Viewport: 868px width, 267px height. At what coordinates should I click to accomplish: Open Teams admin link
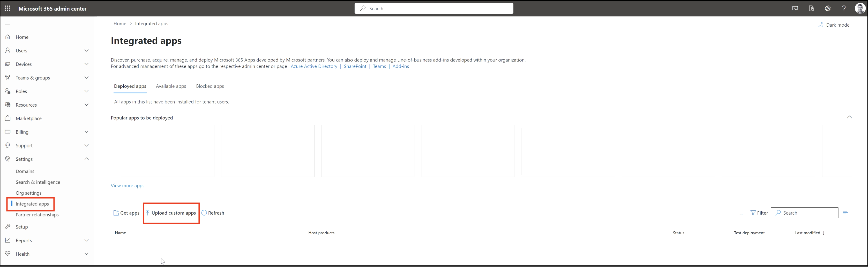click(x=379, y=67)
